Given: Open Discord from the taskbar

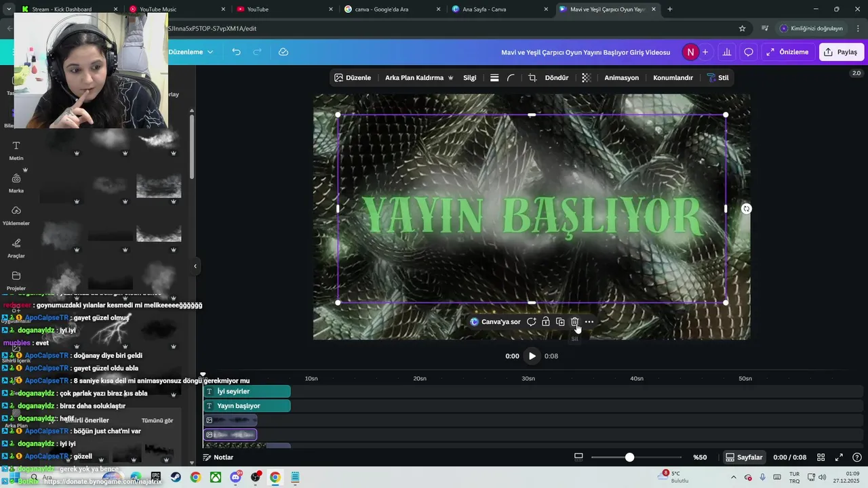Looking at the screenshot, I should click(x=235, y=477).
